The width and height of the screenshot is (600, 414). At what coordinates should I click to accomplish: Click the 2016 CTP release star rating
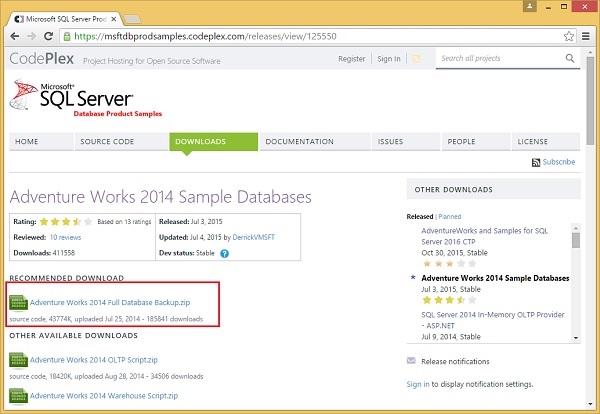click(x=449, y=264)
